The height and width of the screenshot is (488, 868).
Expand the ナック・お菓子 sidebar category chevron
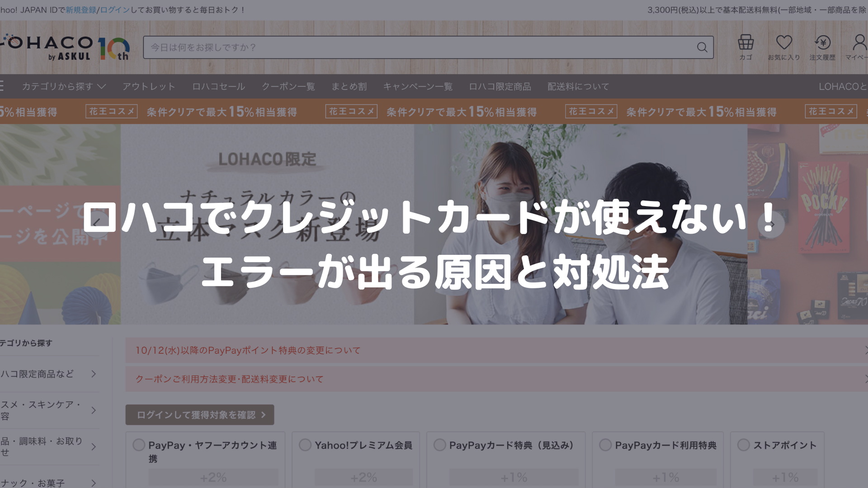[x=93, y=483]
